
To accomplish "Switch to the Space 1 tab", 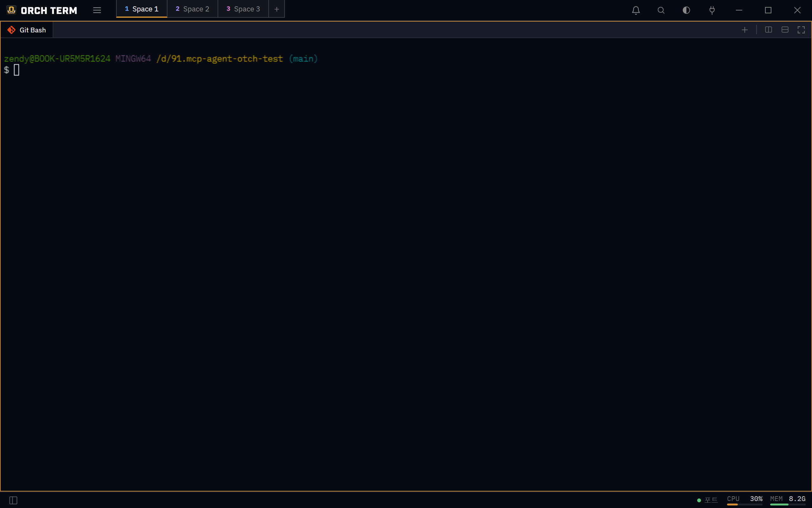I will (141, 9).
